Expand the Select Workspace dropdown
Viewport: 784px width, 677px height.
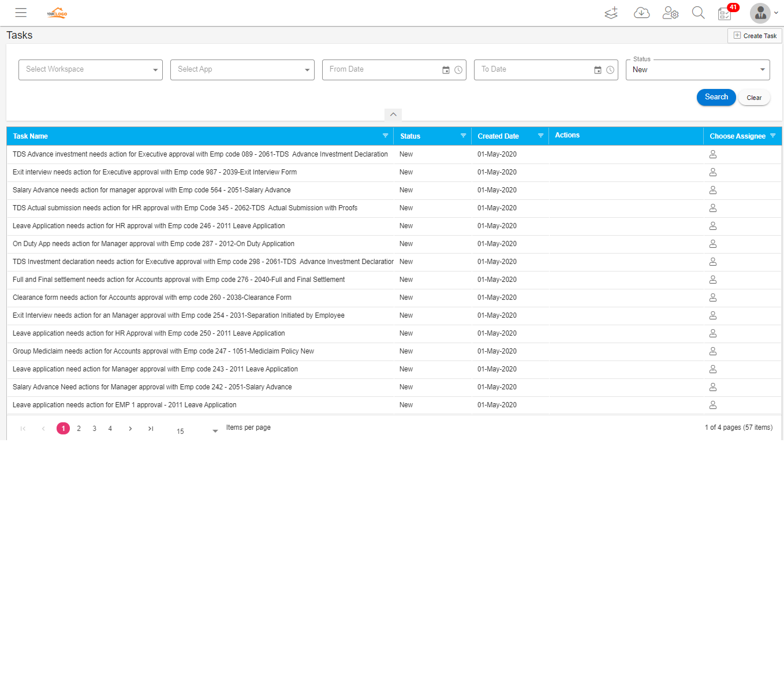(91, 70)
